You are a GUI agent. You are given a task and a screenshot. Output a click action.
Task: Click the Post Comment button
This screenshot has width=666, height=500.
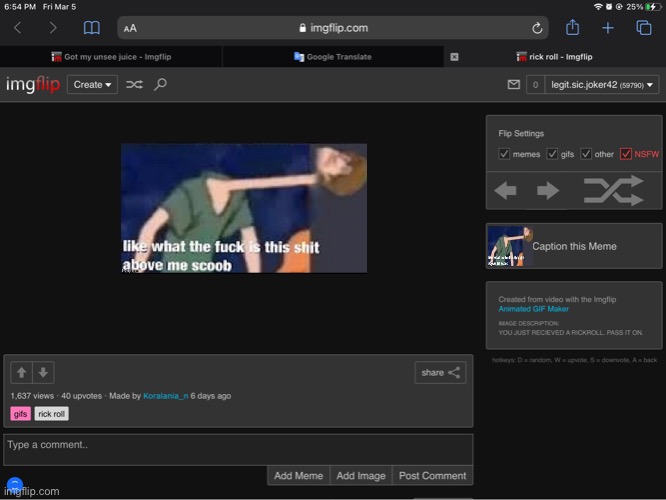(x=432, y=476)
